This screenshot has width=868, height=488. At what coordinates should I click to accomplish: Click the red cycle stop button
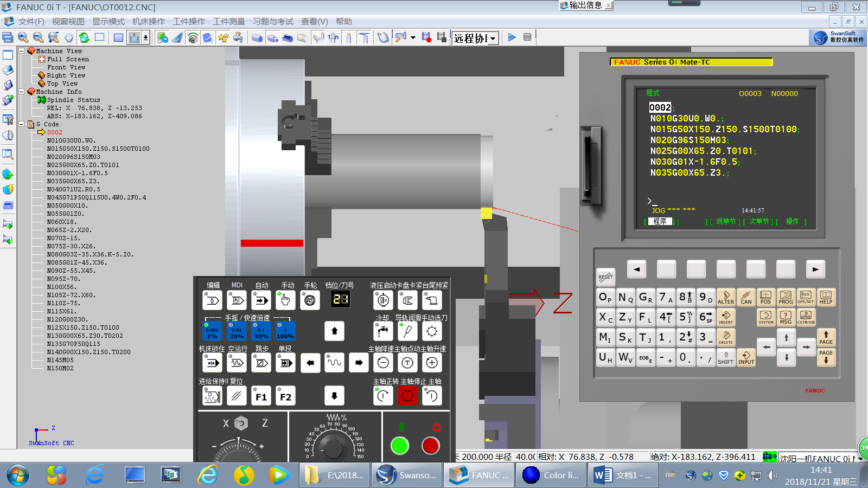pos(431,445)
